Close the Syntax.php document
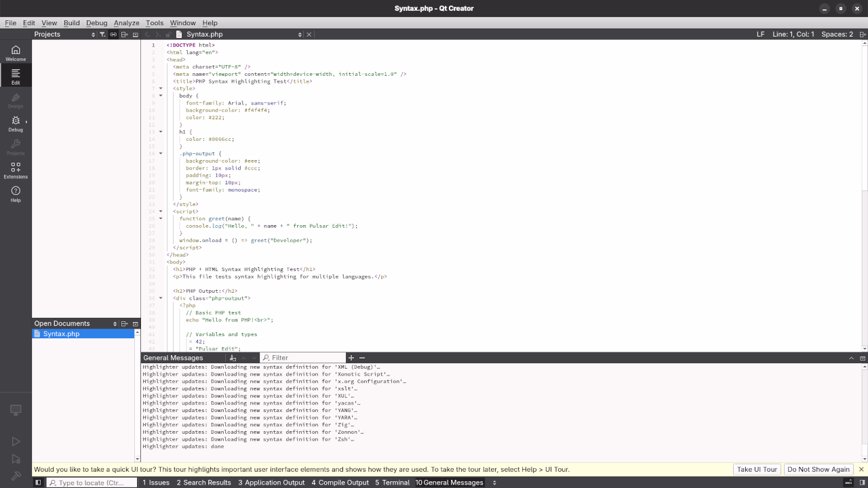 point(309,34)
